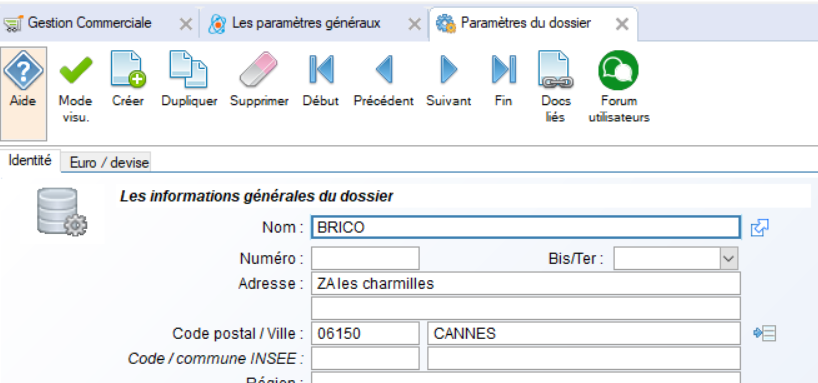Click the INSEE commune name field

584,358
